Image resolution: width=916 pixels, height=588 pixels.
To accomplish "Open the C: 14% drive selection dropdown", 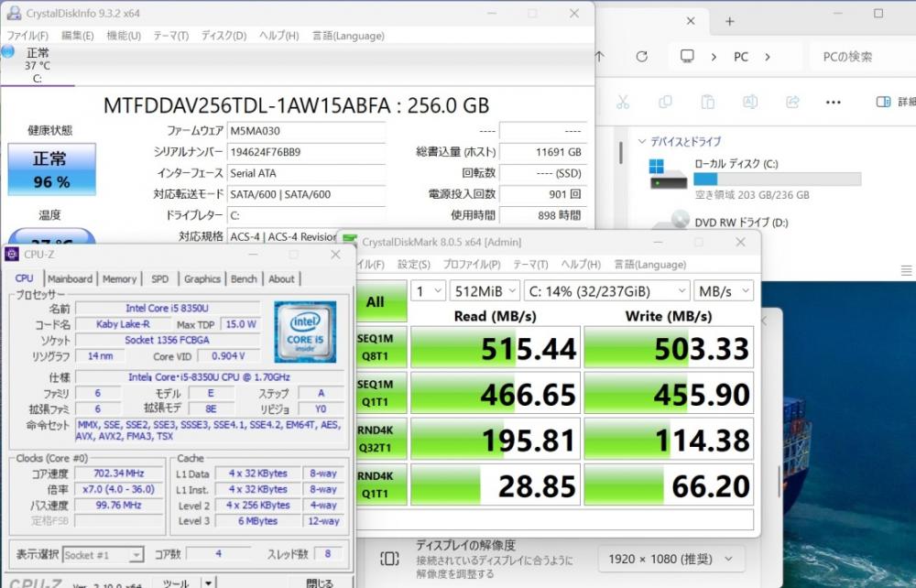I will pos(606,290).
